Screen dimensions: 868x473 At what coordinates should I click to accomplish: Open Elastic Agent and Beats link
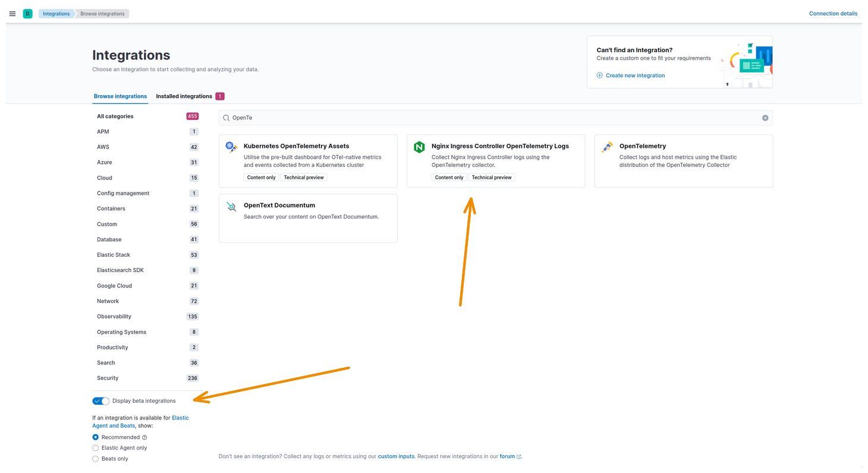coord(140,422)
